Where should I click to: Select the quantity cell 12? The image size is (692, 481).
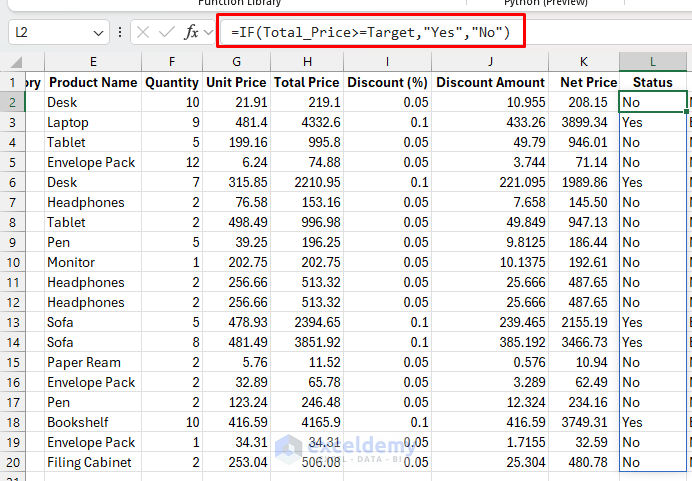(x=172, y=162)
